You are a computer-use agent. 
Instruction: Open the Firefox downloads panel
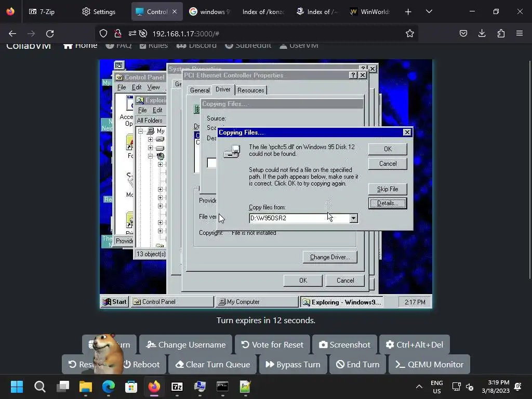482,33
